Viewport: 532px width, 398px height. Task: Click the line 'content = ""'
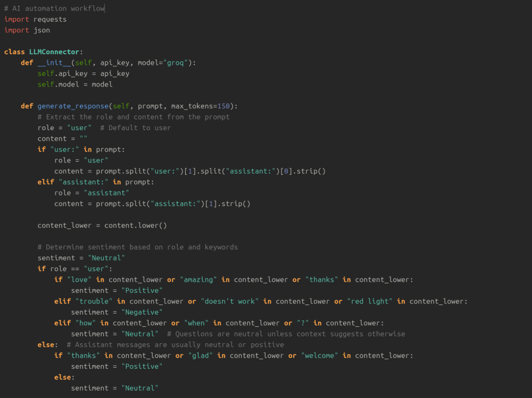coord(62,139)
